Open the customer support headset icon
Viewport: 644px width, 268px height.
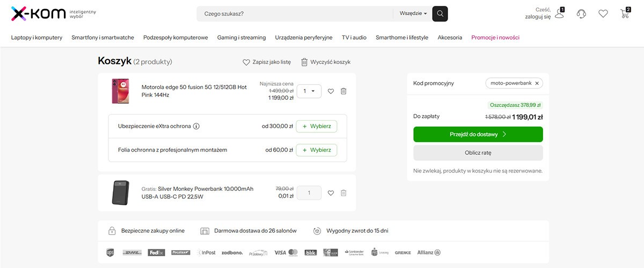tap(581, 14)
